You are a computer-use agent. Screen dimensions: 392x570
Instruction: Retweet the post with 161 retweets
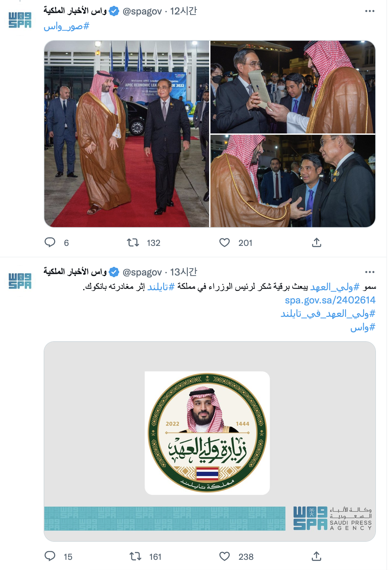[x=135, y=556]
